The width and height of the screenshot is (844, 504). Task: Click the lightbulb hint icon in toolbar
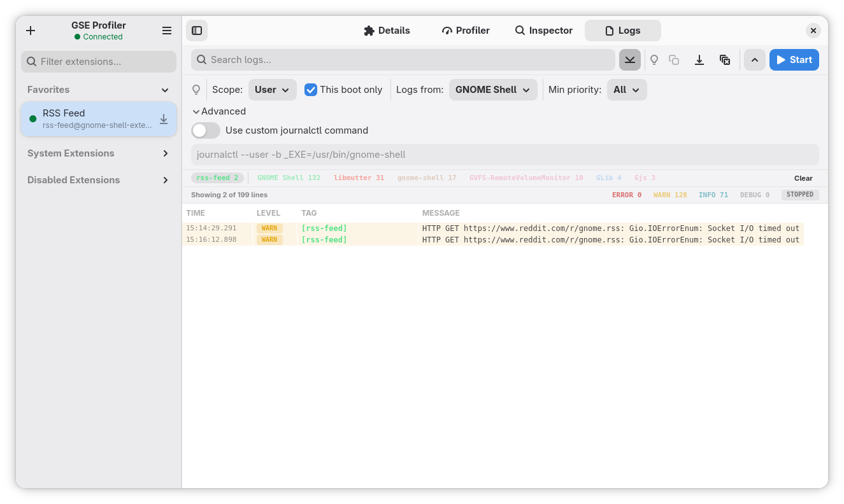tap(654, 60)
